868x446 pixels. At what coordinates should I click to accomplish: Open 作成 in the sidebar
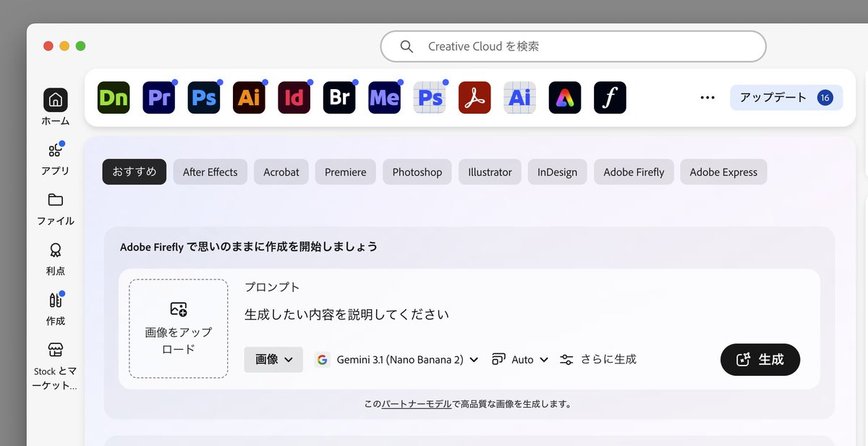(x=56, y=308)
